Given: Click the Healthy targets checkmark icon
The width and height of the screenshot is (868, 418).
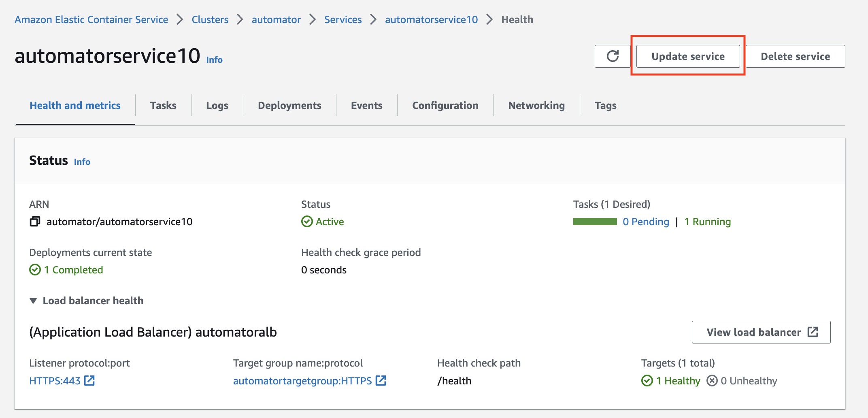Looking at the screenshot, I should [x=647, y=381].
